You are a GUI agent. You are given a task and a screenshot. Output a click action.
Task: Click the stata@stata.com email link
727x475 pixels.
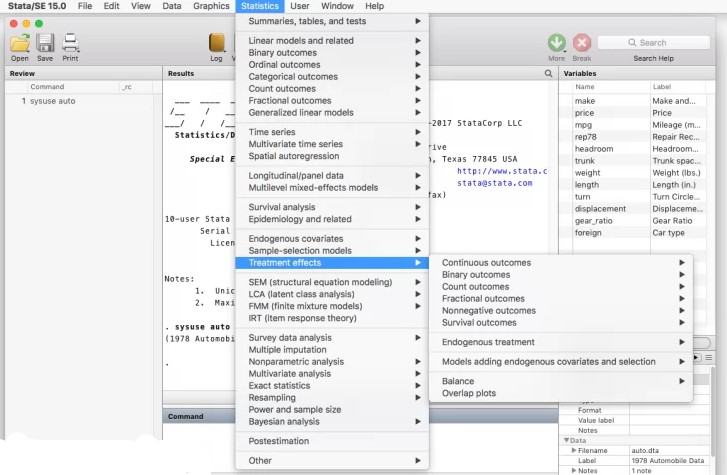(495, 183)
